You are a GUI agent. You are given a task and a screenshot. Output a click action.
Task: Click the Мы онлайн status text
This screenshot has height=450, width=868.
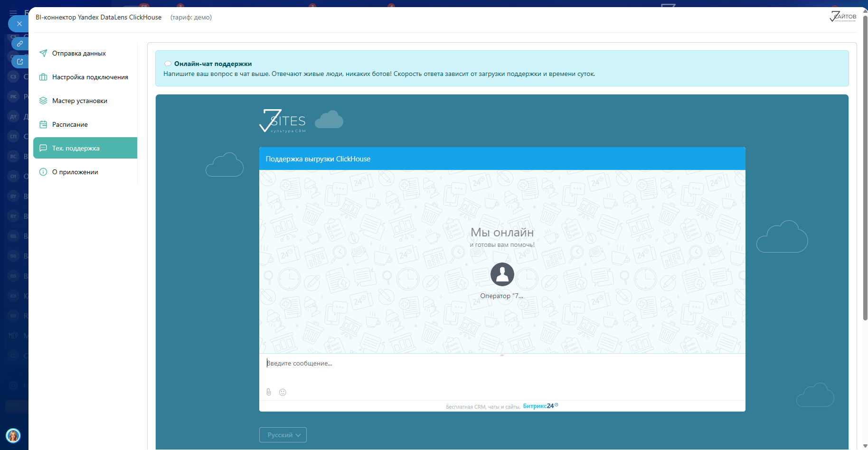[502, 232]
